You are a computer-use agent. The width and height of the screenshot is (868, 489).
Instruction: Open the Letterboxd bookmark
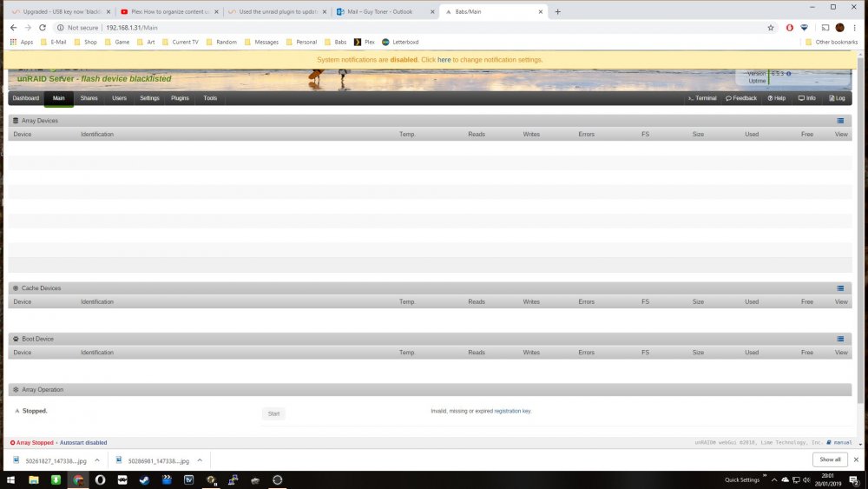399,42
